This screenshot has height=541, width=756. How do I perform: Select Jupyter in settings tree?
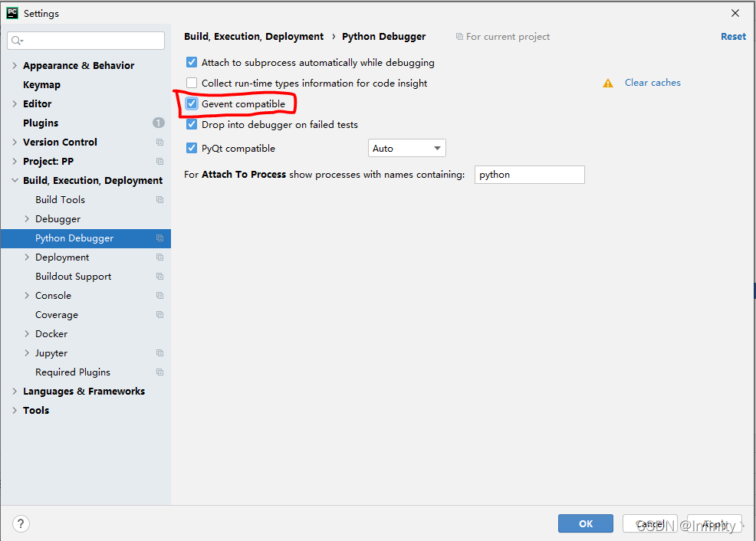(x=51, y=353)
